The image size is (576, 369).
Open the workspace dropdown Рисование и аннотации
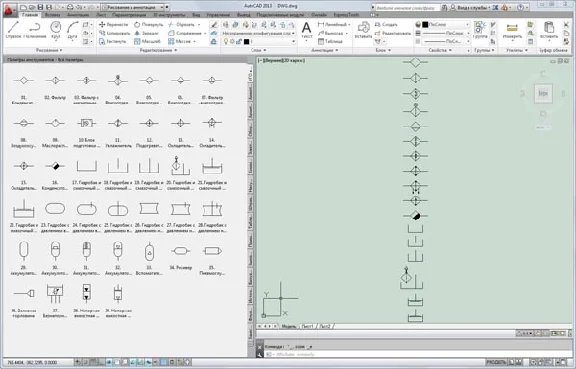pos(132,7)
